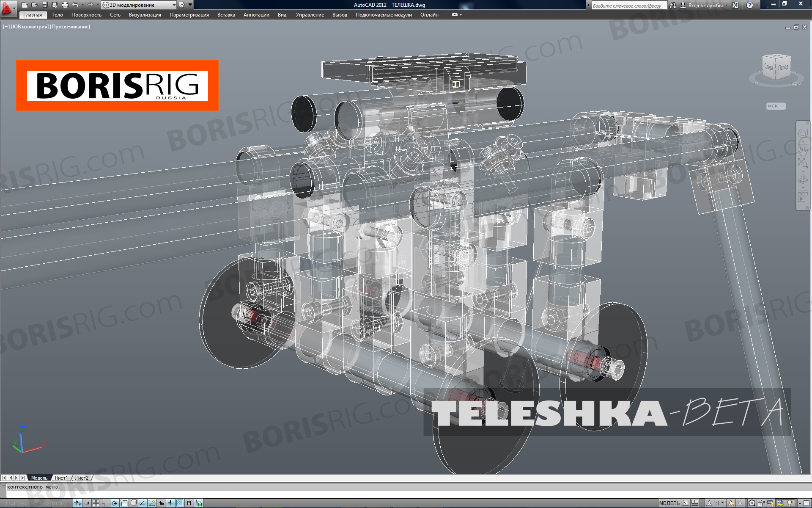The image size is (812, 508).
Task: Toggle Polar Tracking in status bar
Action: 115,503
